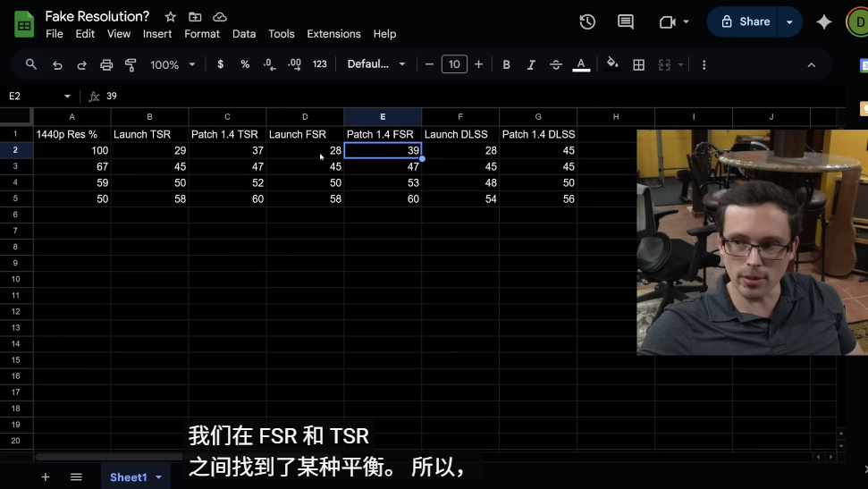Screen dimensions: 868x489
Task: Expand the Share quick actions arrow
Action: [x=790, y=21]
